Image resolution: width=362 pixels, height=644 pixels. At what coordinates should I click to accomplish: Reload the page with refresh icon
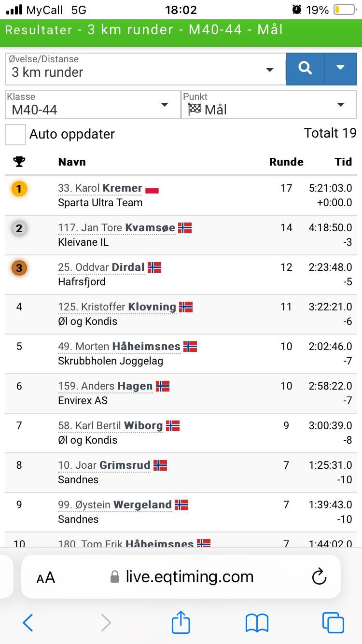[319, 577]
